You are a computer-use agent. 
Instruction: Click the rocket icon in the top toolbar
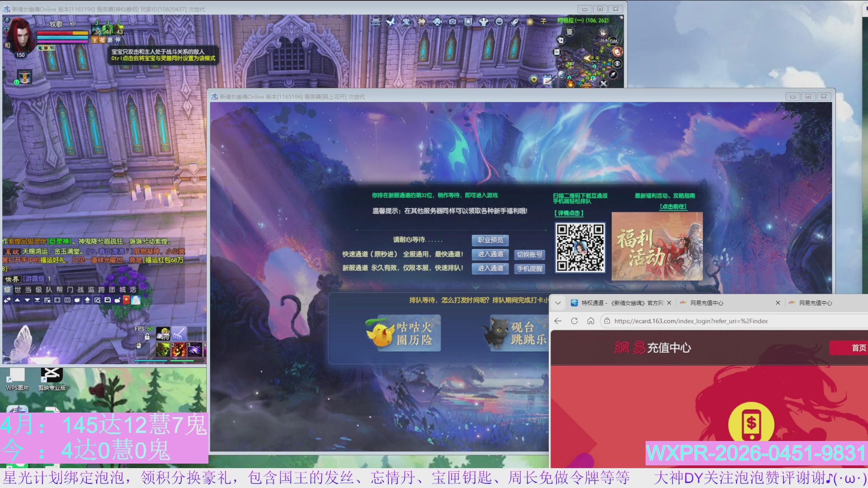(x=514, y=22)
